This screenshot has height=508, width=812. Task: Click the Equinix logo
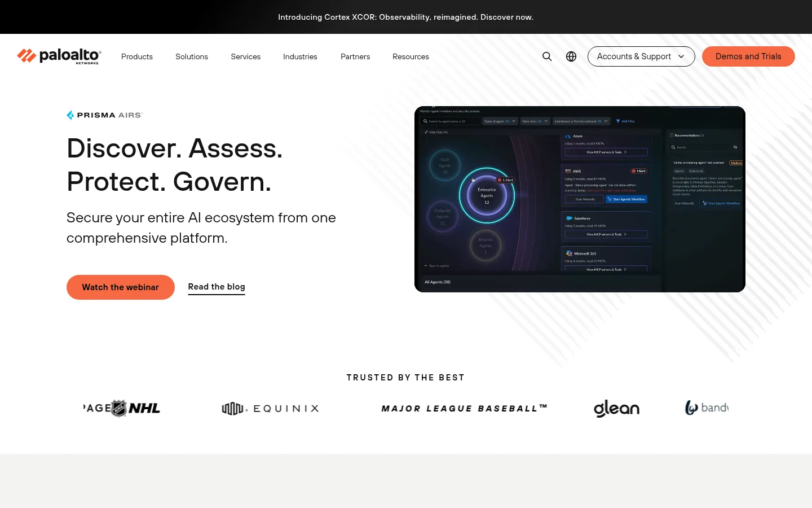click(x=271, y=408)
